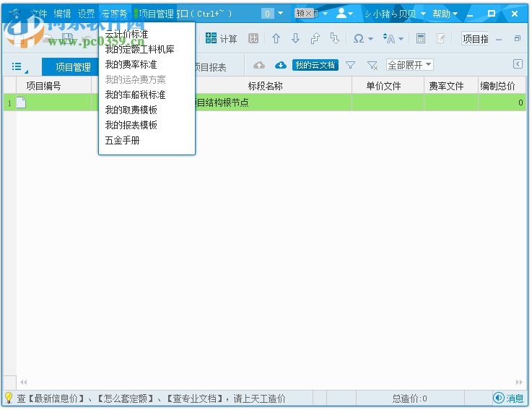
Task: Click the horizontal scrollbar right arrow
Action: (519, 382)
